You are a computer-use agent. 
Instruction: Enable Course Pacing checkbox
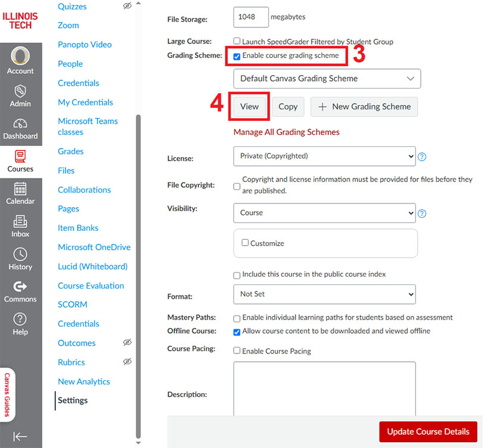pyautogui.click(x=237, y=351)
